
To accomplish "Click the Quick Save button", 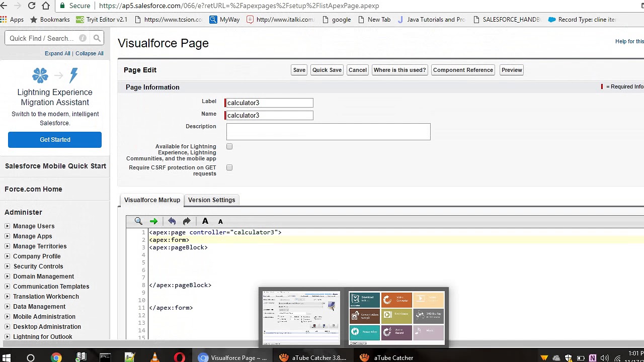I will [x=327, y=70].
